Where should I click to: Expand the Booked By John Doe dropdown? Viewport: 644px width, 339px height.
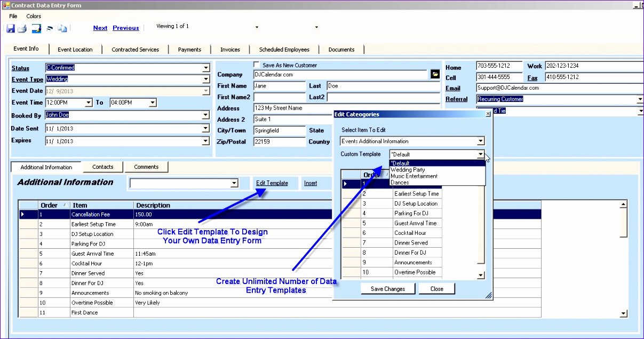[206, 115]
